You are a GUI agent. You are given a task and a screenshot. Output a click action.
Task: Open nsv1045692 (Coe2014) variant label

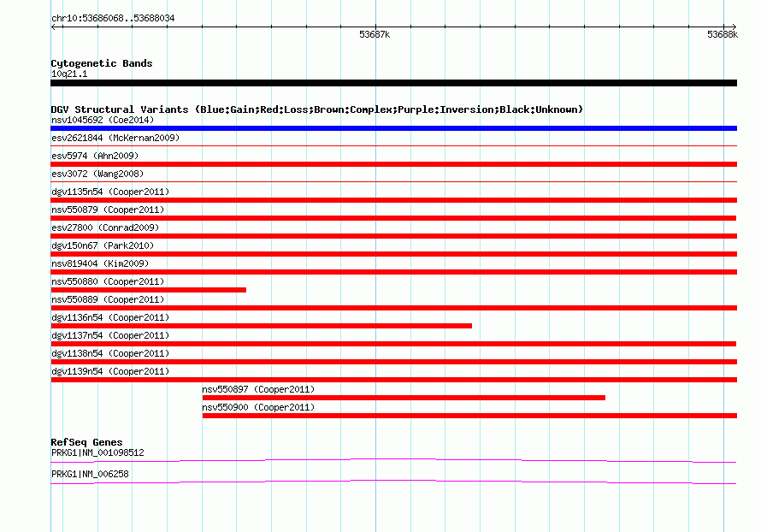coord(103,120)
